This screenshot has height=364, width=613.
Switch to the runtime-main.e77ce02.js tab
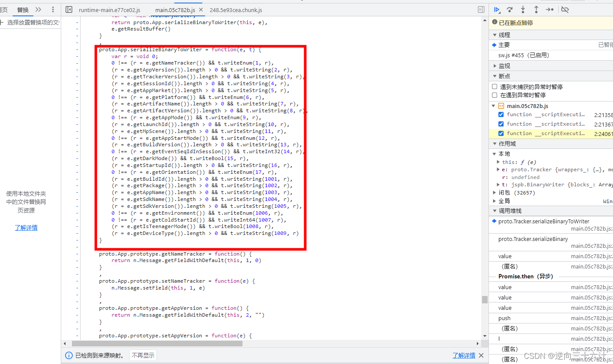[x=109, y=10]
